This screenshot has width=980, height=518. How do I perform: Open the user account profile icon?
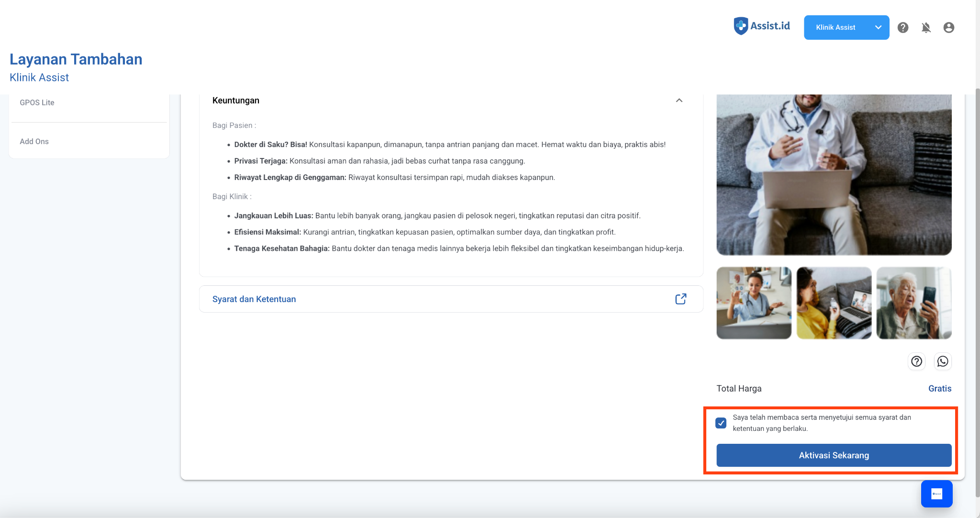click(x=949, y=28)
